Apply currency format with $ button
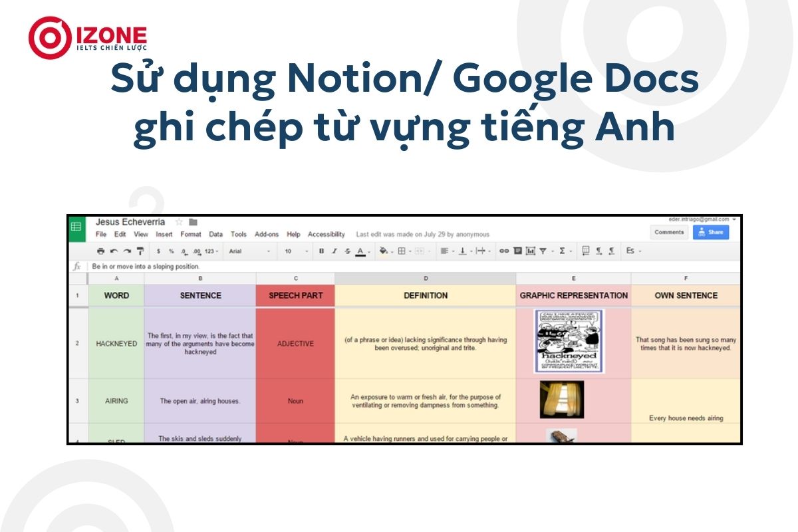Screen dimensions: 798x532 coord(158,251)
